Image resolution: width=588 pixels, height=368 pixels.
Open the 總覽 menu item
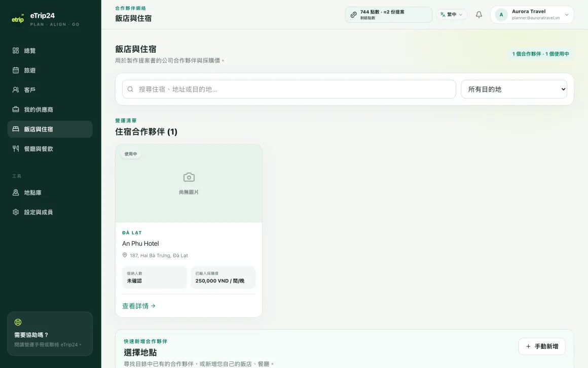pos(50,50)
